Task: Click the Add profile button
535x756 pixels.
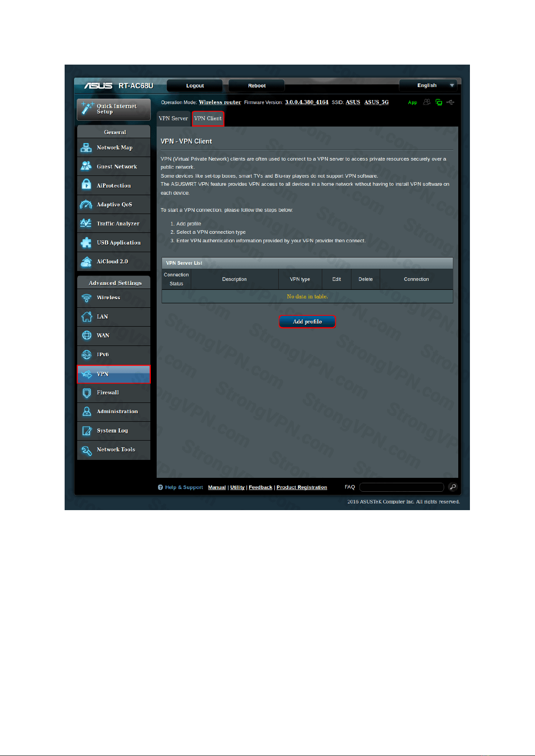Action: pyautogui.click(x=307, y=322)
